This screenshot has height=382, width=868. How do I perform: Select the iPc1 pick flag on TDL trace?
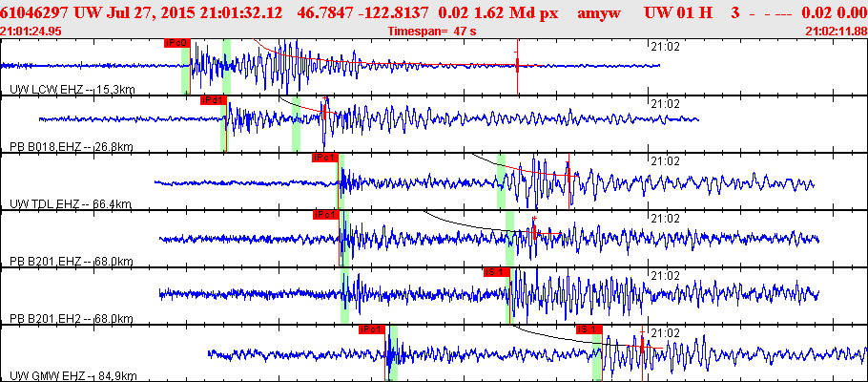pos(325,158)
